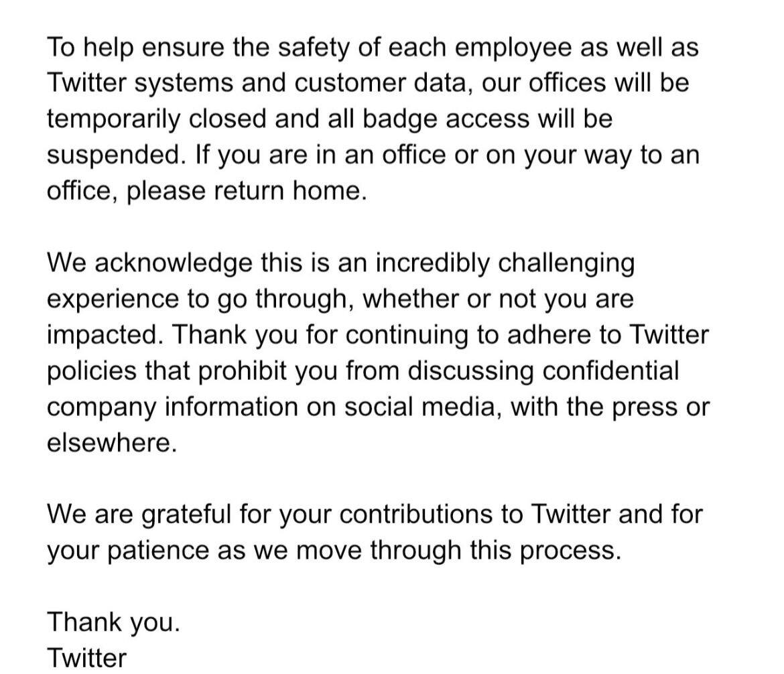Click the "Twitter" signature at the bottom
Viewport: 784px width, 674px height.
pyautogui.click(x=86, y=658)
